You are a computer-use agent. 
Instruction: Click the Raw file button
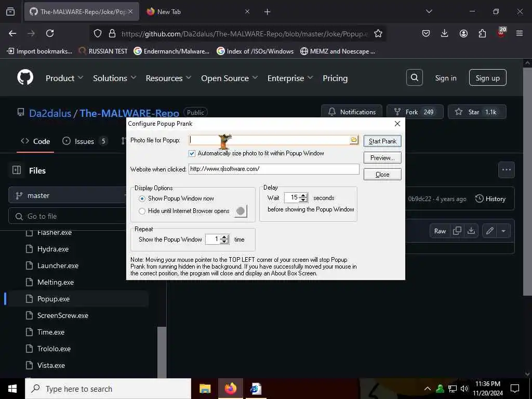click(440, 231)
